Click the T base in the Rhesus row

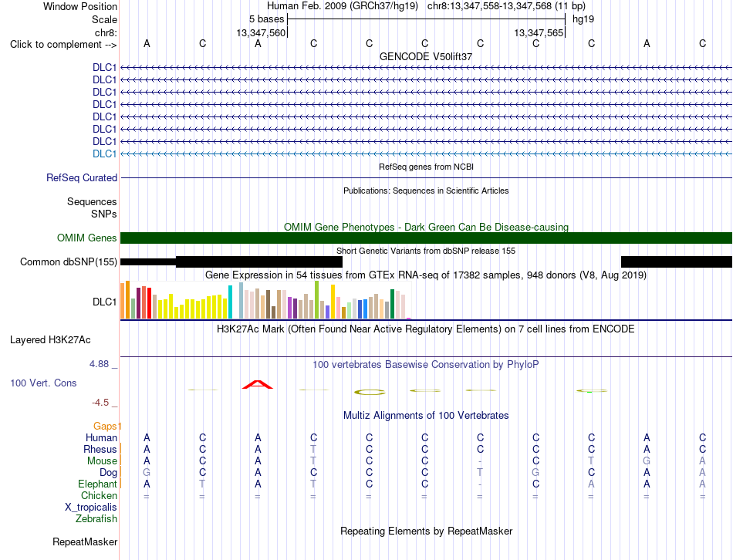coord(313,449)
